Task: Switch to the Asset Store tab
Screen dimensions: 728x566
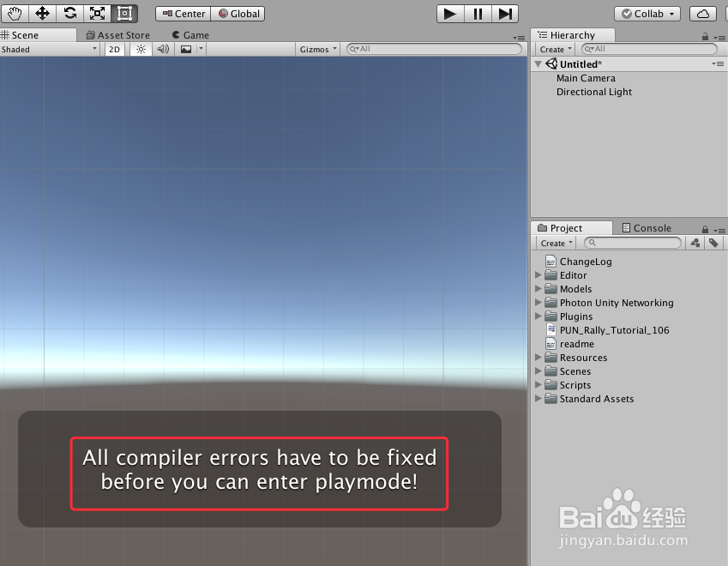Action: (x=118, y=35)
